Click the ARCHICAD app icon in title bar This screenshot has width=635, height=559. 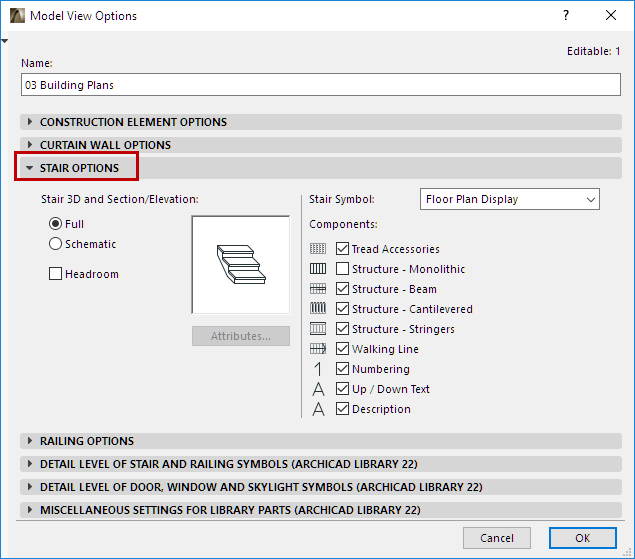click(x=17, y=16)
